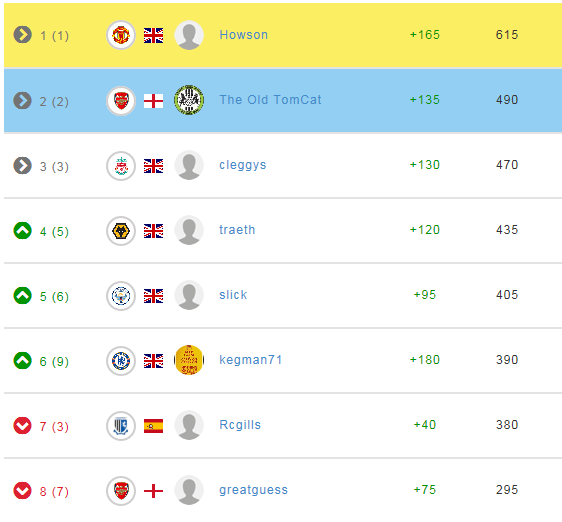The width and height of the screenshot is (562, 522).
Task: Click The Old TomCat's avatar image
Action: 189,100
